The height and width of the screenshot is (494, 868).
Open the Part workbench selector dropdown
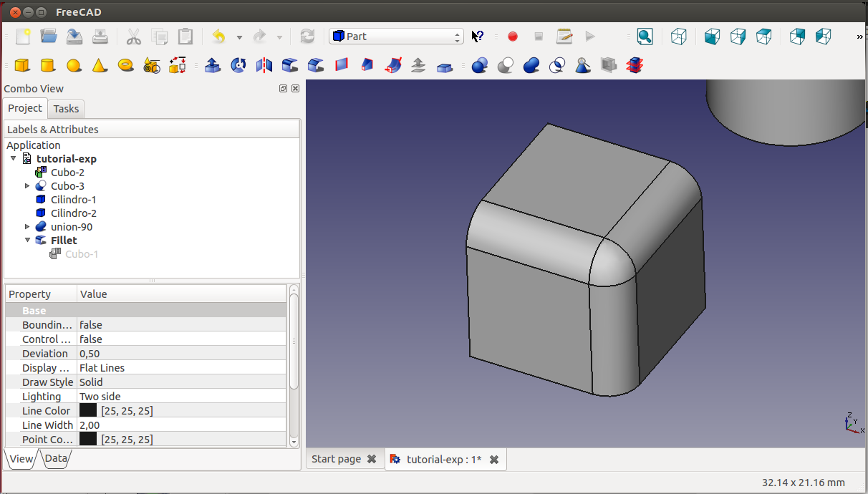[x=396, y=37]
